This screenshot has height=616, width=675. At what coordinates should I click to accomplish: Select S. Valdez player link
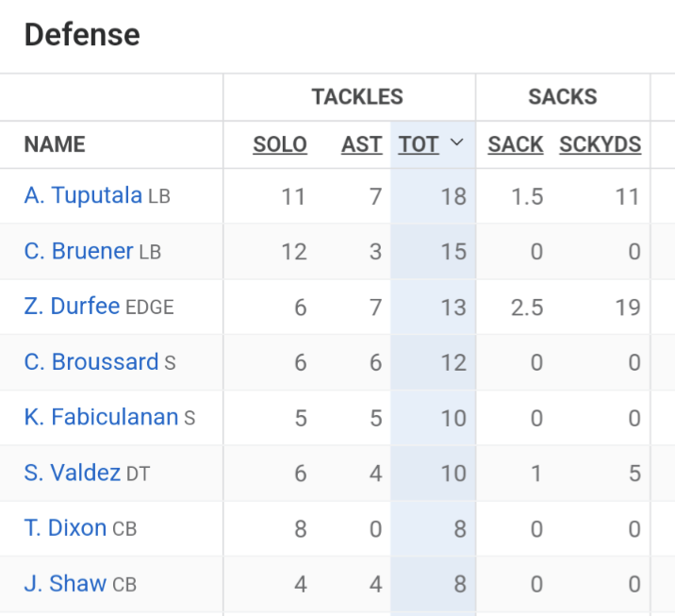click(73, 473)
